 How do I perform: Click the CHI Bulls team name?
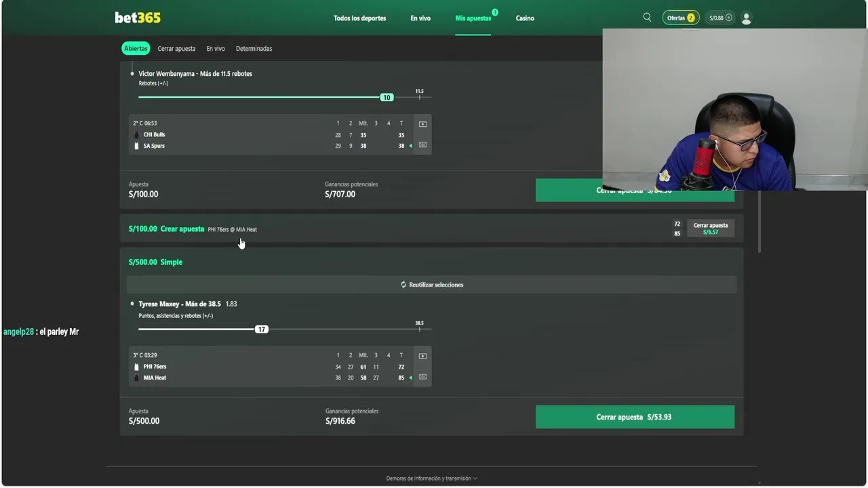point(154,135)
